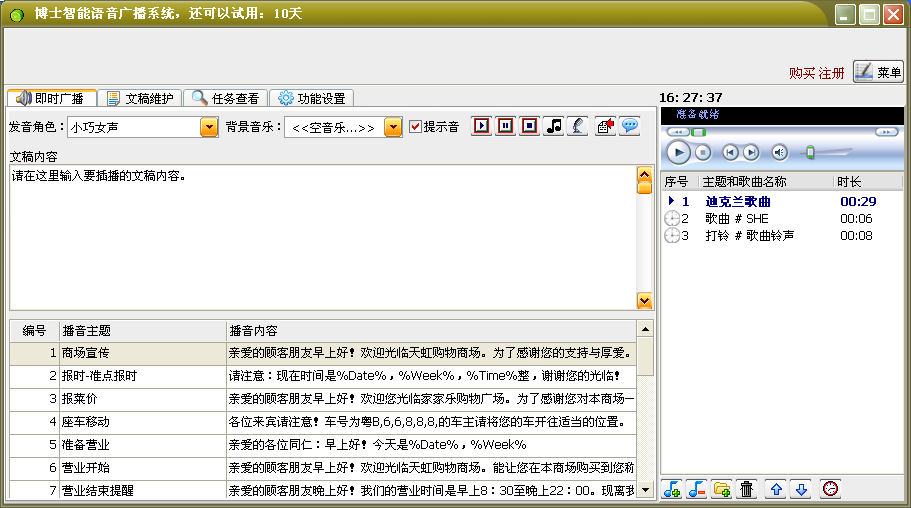Click the text area scroll down arrow
Viewport: 911px width, 508px height.
click(644, 300)
